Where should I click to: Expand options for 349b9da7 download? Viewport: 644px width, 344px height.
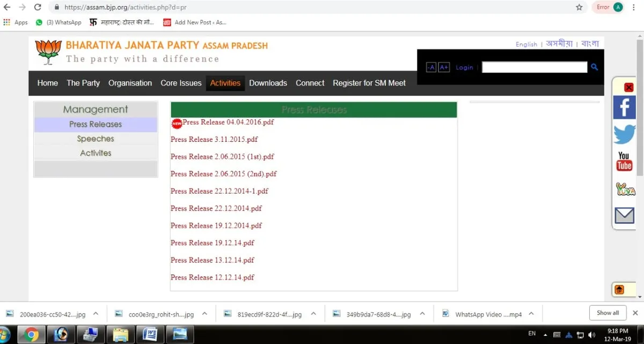tap(422, 313)
